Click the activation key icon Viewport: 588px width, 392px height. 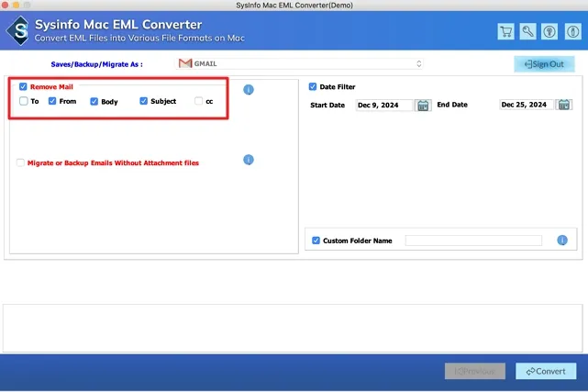pos(527,31)
